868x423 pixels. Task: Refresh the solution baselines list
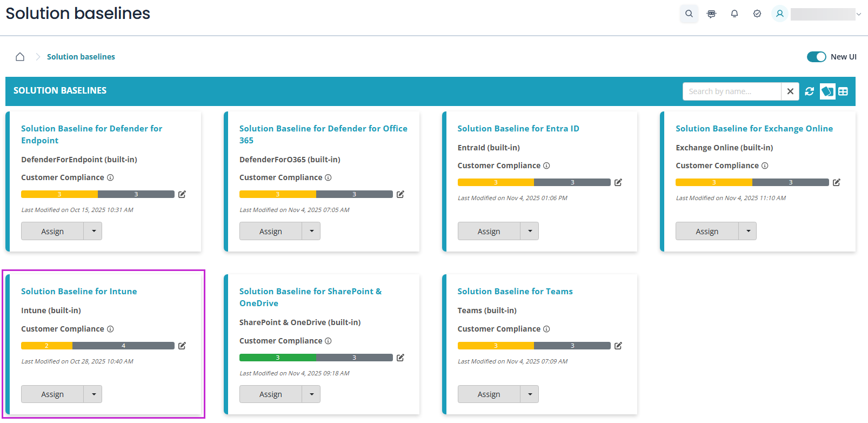(x=809, y=91)
